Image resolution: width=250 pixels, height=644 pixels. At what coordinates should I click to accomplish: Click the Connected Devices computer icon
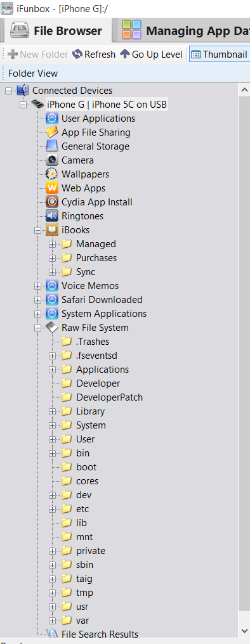23,91
